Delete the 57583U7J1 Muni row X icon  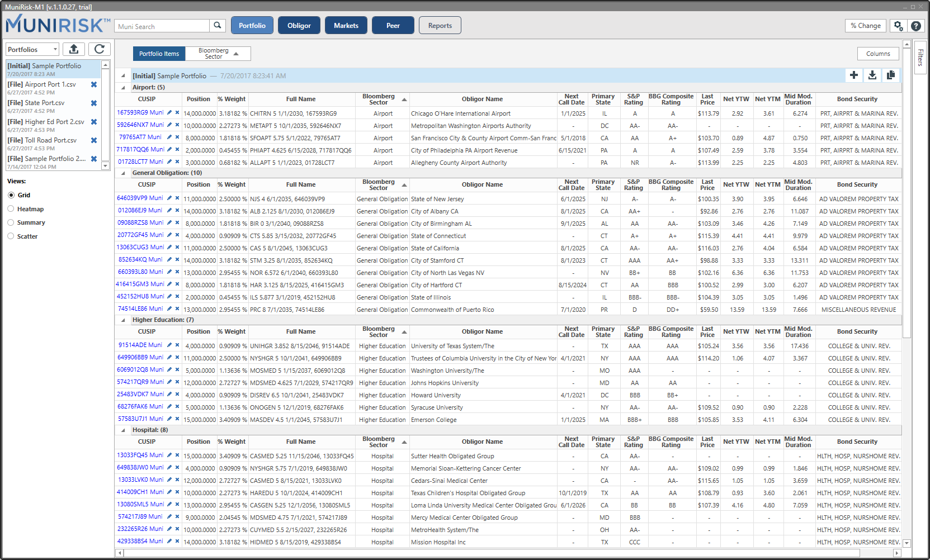(x=177, y=419)
